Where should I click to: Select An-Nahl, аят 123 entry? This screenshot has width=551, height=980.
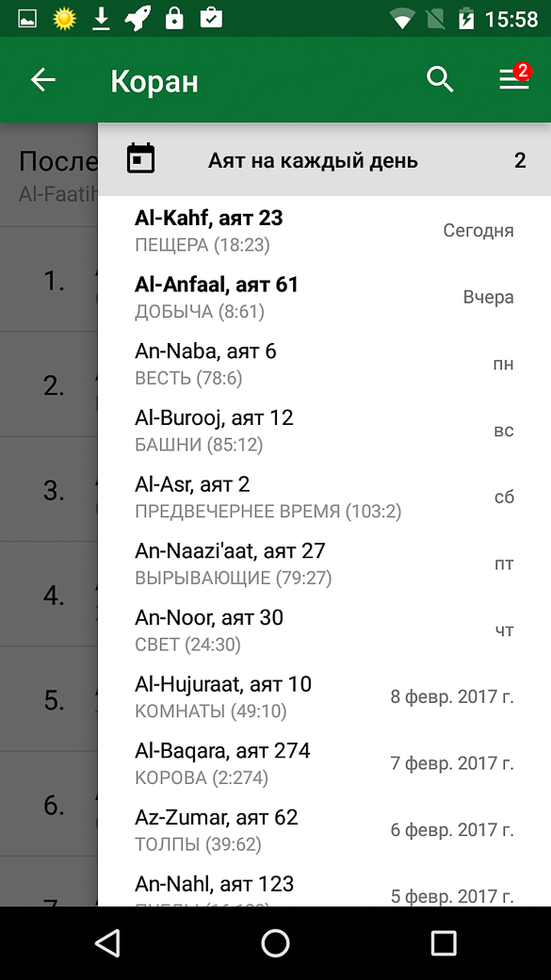[324, 887]
